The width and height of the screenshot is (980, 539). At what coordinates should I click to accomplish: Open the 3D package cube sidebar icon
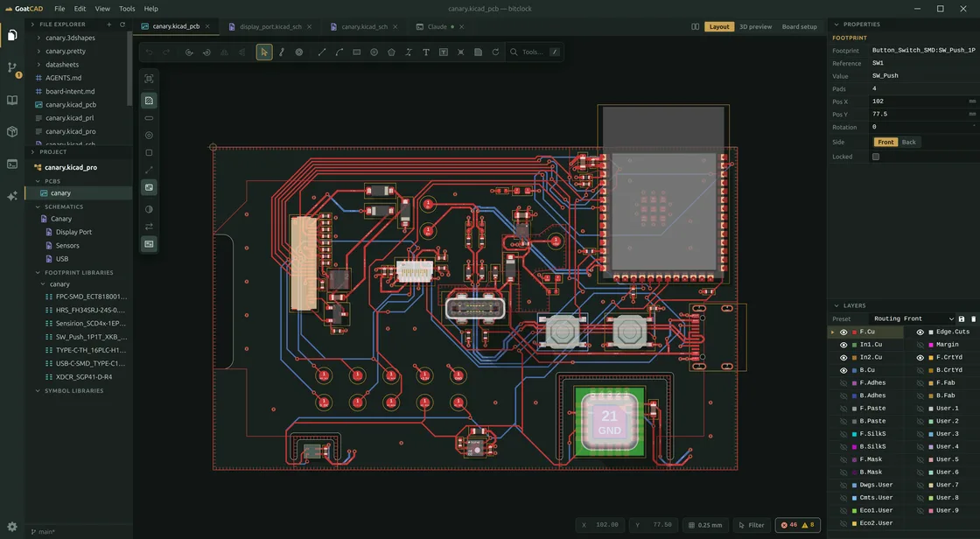[x=12, y=132]
